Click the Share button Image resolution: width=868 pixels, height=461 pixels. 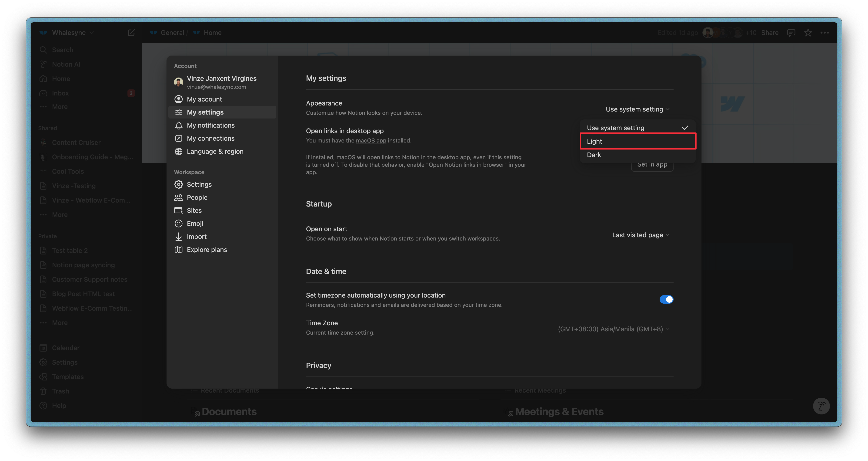[770, 33]
